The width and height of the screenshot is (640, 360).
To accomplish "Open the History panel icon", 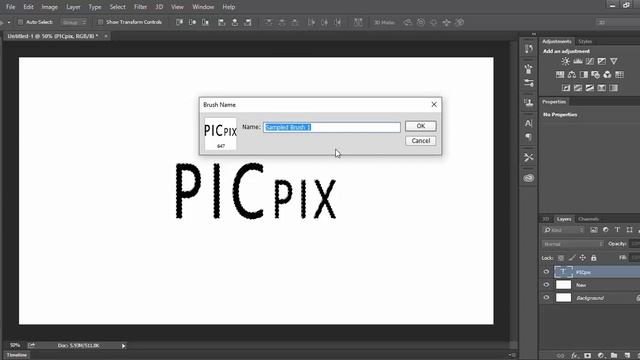I will (529, 49).
